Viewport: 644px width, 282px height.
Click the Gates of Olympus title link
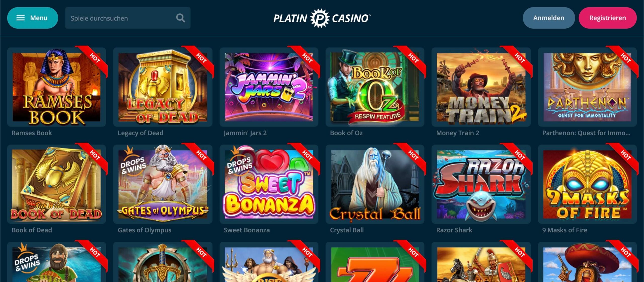144,230
